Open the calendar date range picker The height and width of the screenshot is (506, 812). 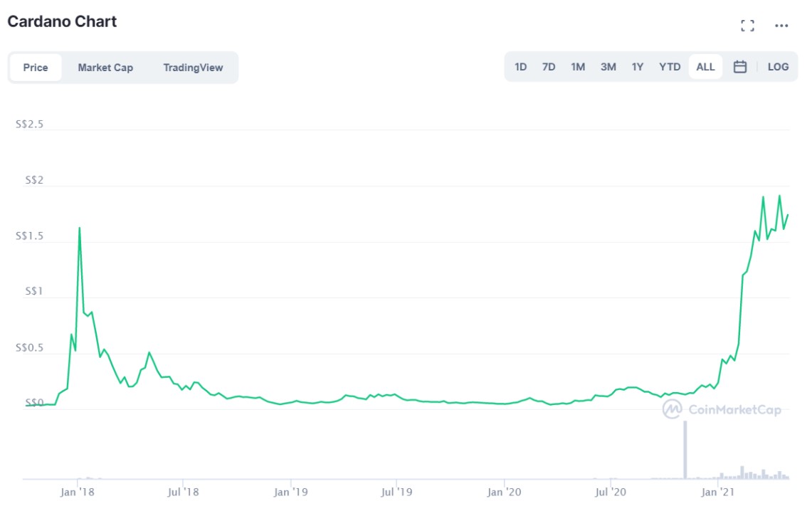tap(740, 67)
